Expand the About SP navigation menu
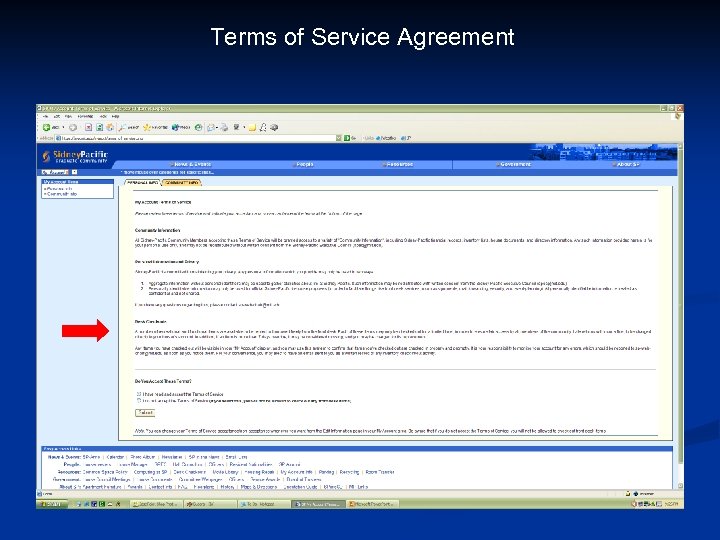The height and width of the screenshot is (540, 720). (x=626, y=164)
